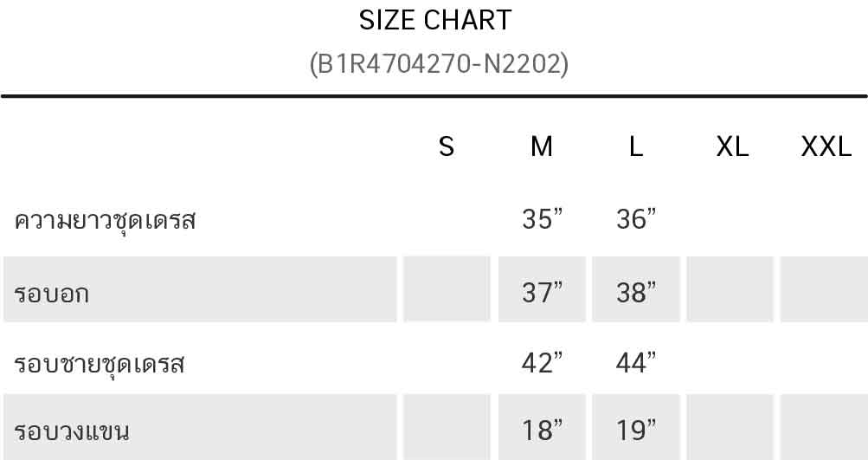Click product code B1R4704270-N2202
Screen dimensions: 868x460
(439, 64)
